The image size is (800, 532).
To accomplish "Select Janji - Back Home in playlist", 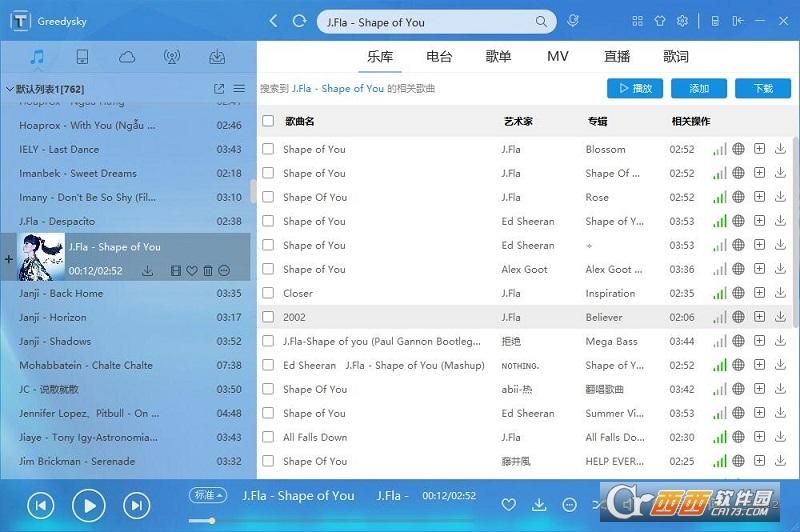I will [x=128, y=293].
